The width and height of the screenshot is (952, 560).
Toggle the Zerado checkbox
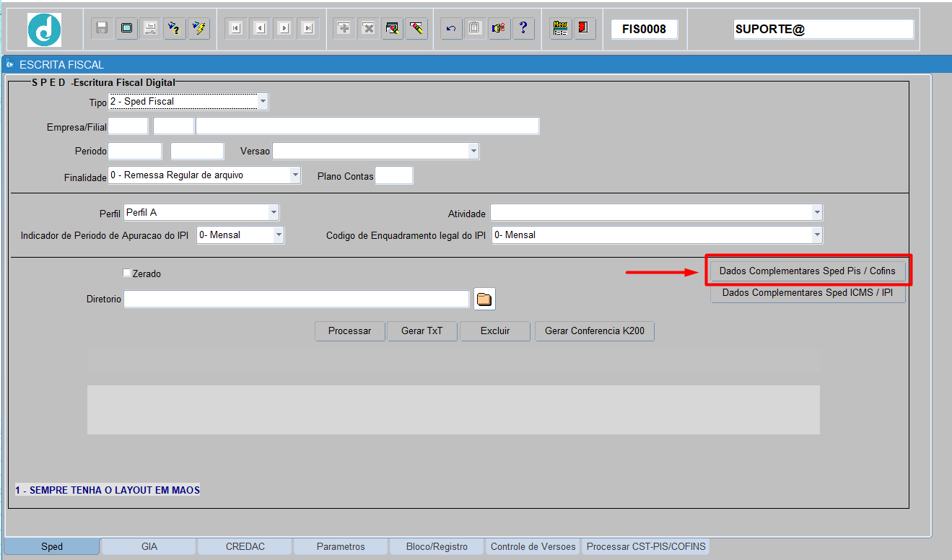click(x=127, y=273)
